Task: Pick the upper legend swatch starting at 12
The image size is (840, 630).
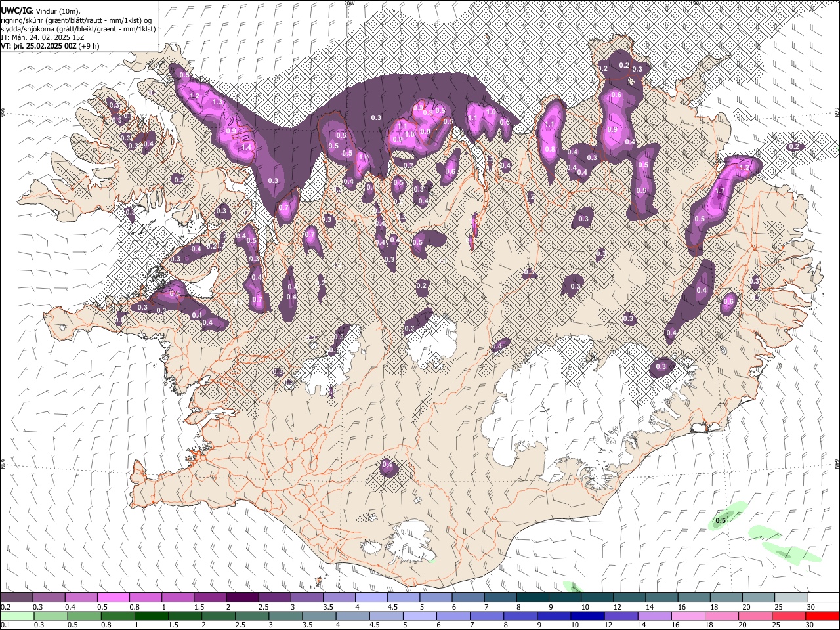Action: coord(630,598)
